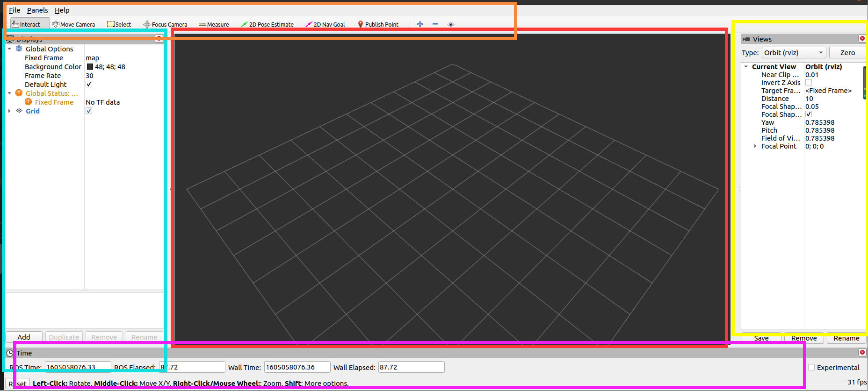Click the Wall Time field
The image size is (868, 391).
[x=297, y=367]
